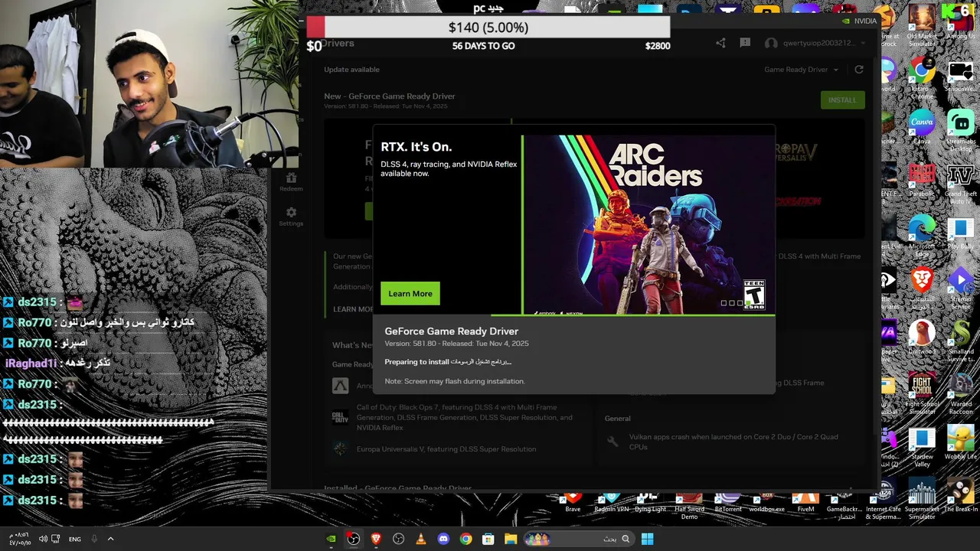
Task: Select the Brave shortcut above the taskbar
Action: [x=573, y=504]
